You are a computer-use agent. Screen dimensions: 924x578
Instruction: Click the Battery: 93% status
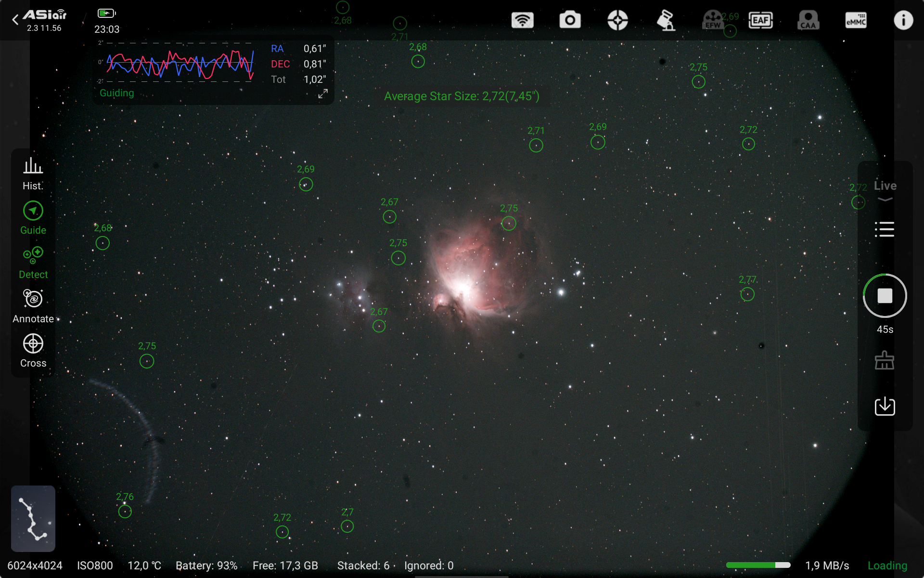click(x=206, y=565)
